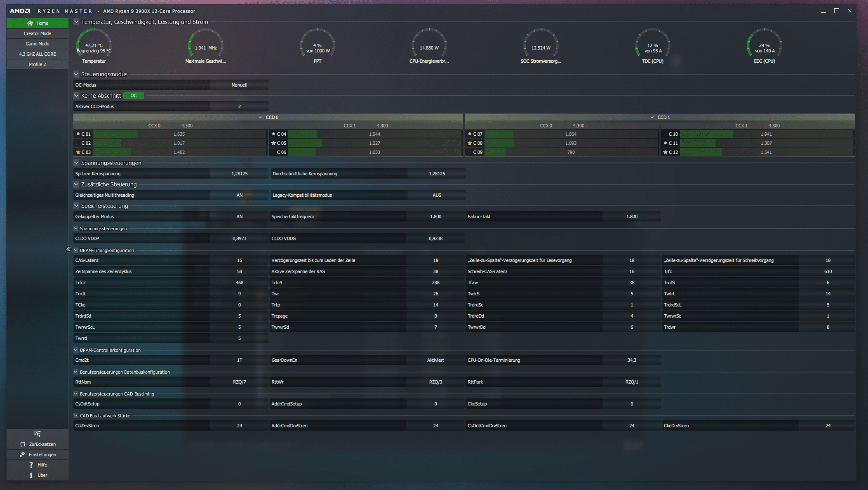Click the CLDO VDDG value 0,9238
The height and width of the screenshot is (490, 868).
pyautogui.click(x=435, y=238)
